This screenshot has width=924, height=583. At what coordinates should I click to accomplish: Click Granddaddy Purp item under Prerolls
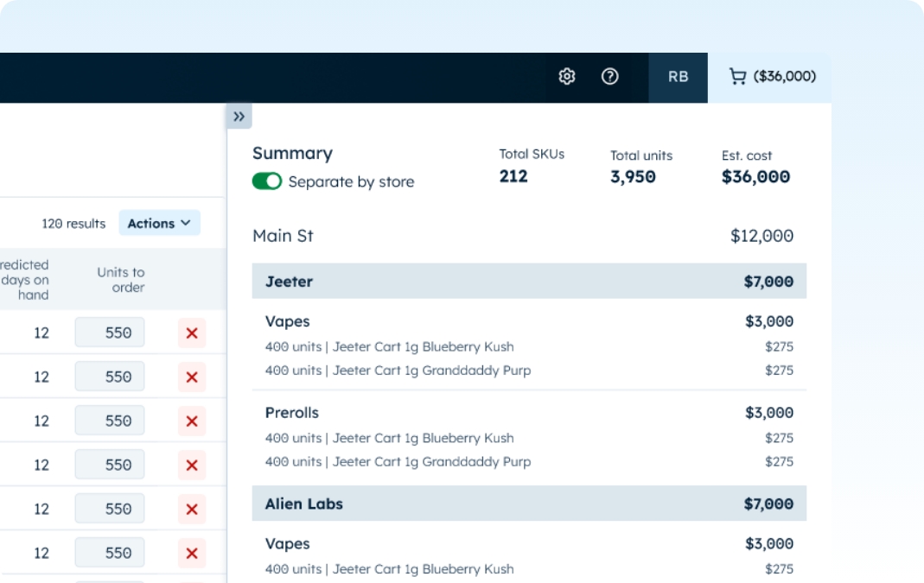click(398, 462)
